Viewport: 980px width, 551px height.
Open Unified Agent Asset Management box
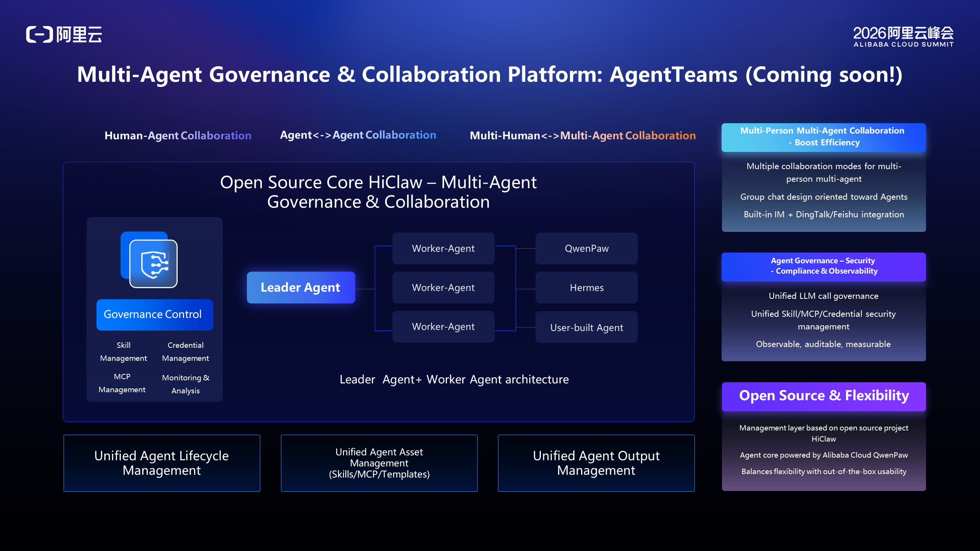click(x=379, y=463)
